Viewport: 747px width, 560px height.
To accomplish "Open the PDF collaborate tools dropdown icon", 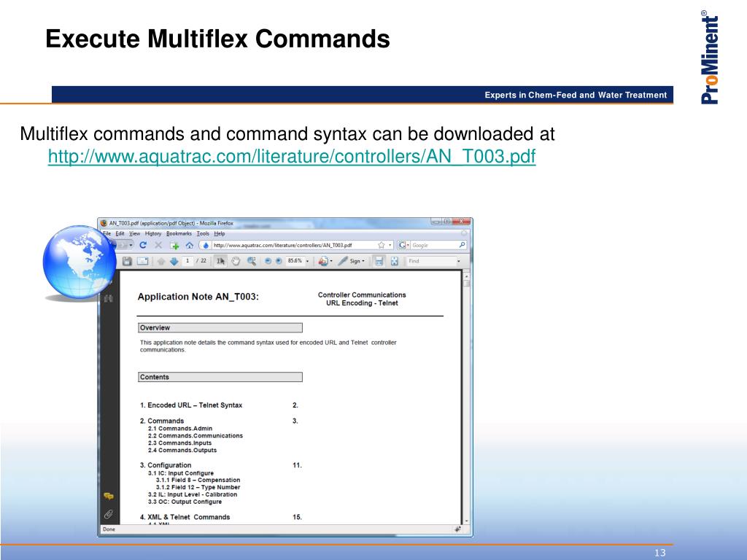I will click(325, 261).
